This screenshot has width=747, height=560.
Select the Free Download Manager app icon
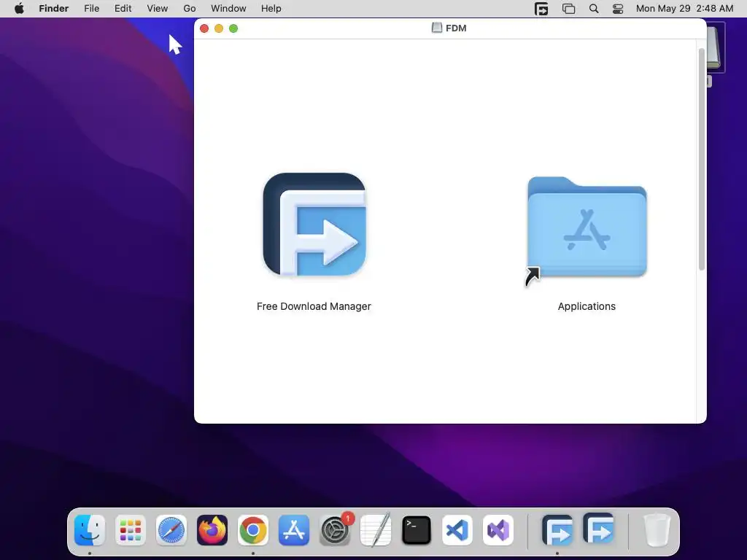(x=314, y=225)
